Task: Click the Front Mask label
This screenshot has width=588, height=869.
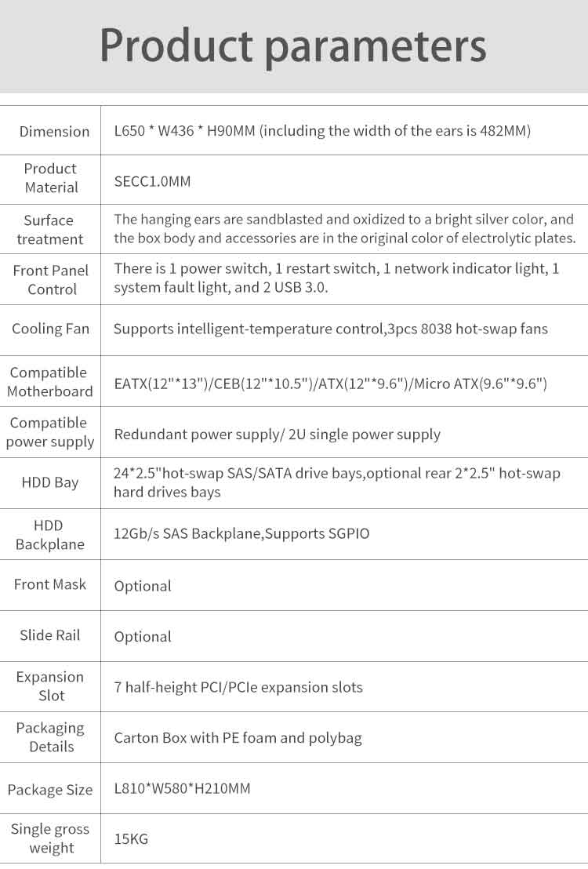Action: pyautogui.click(x=50, y=584)
